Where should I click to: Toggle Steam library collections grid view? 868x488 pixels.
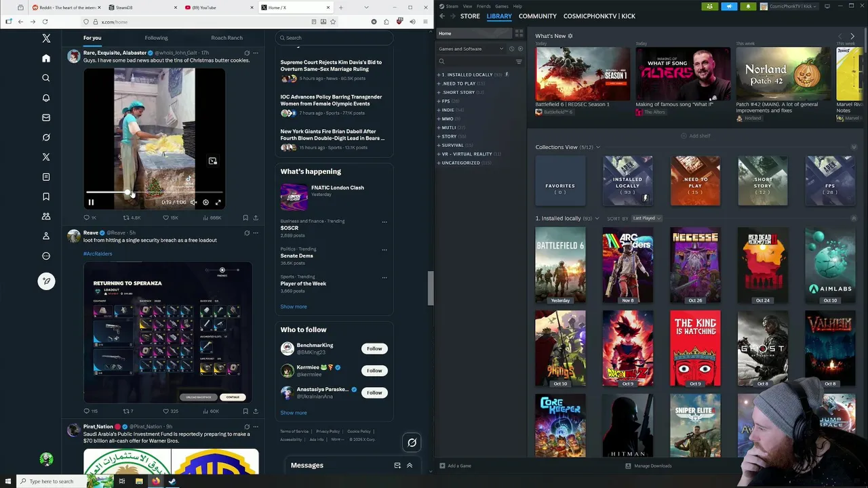pos(519,33)
